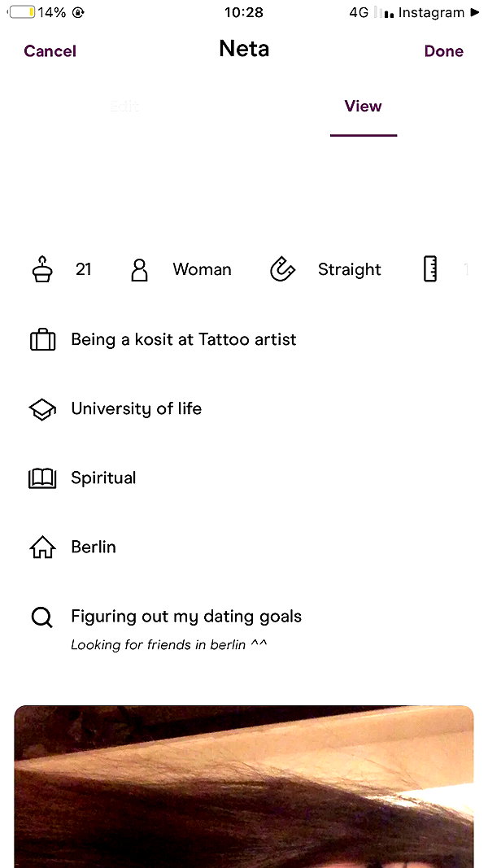Switch to the faded Edit tab
The width and height of the screenshot is (488, 868).
point(124,106)
